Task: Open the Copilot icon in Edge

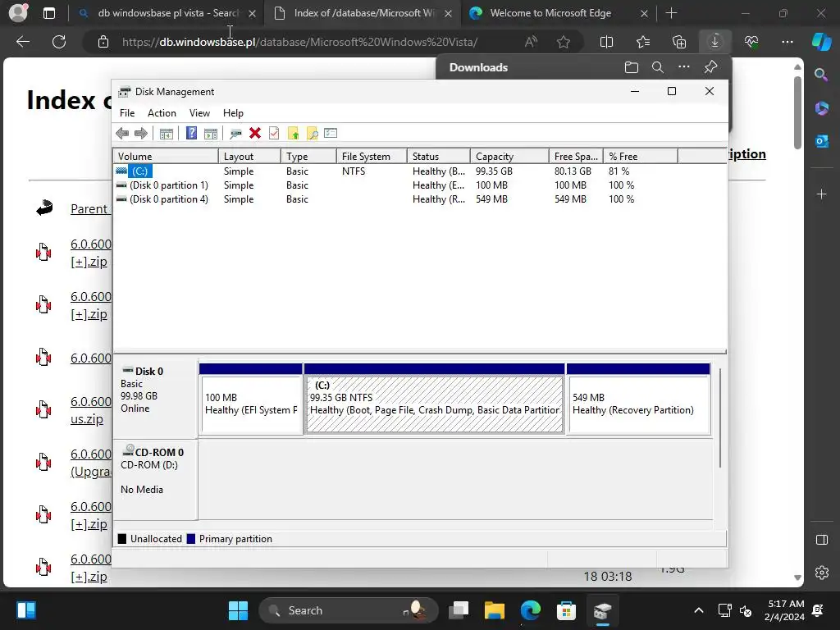Action: [x=822, y=42]
